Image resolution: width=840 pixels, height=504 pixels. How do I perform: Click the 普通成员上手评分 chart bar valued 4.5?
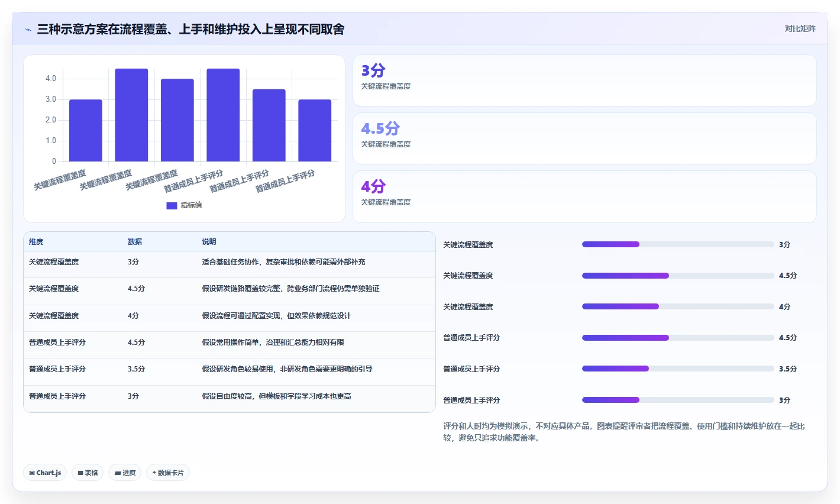(x=223, y=115)
